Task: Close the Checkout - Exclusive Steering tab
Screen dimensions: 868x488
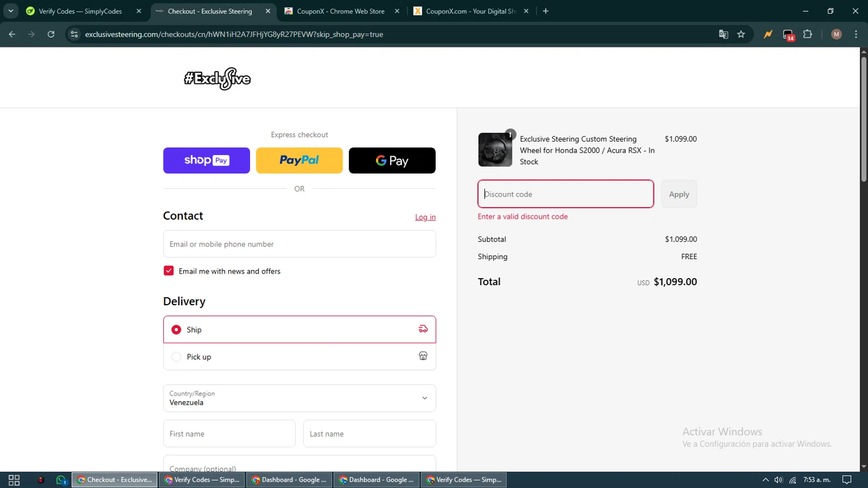Action: point(268,11)
